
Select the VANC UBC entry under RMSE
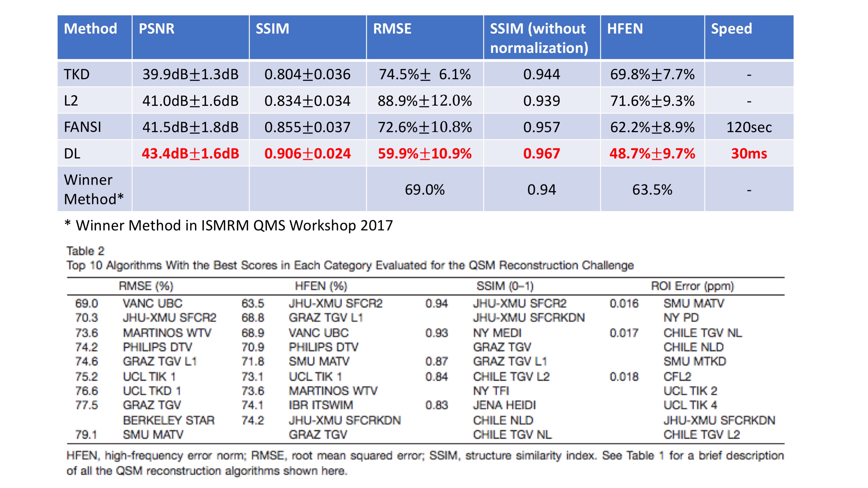(x=152, y=303)
